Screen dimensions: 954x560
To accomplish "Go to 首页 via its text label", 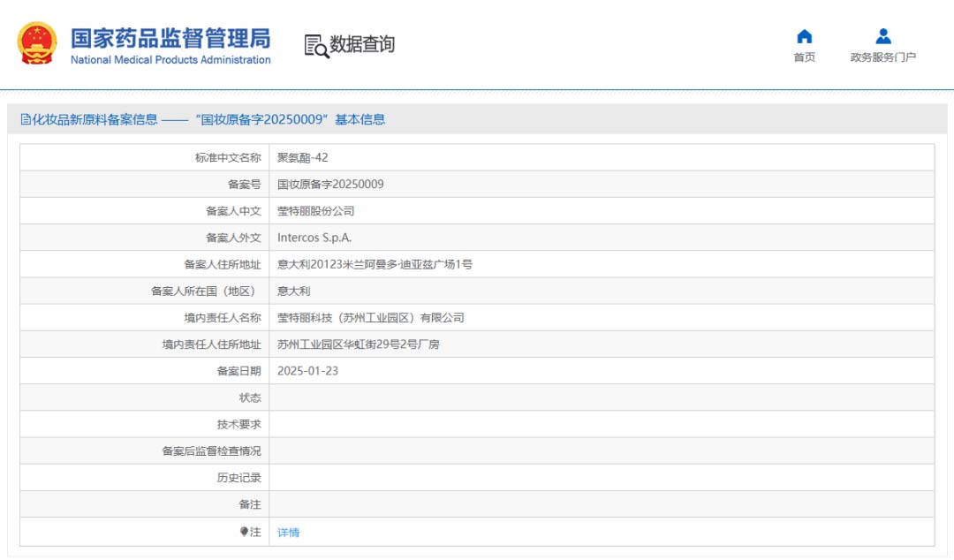I will click(804, 57).
